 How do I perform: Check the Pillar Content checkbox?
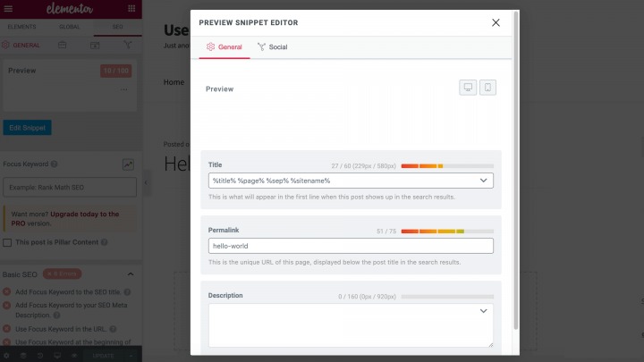click(x=8, y=242)
